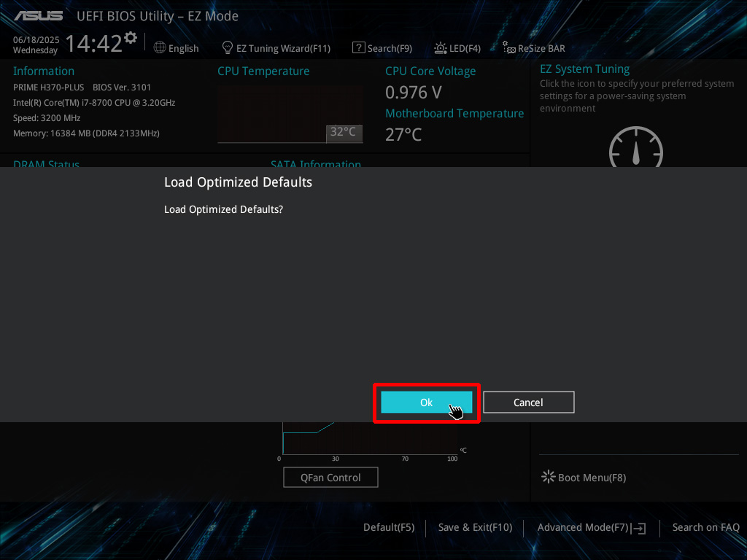Click the LED siren icon
Image resolution: width=747 pixels, height=560 pixels.
coord(440,47)
